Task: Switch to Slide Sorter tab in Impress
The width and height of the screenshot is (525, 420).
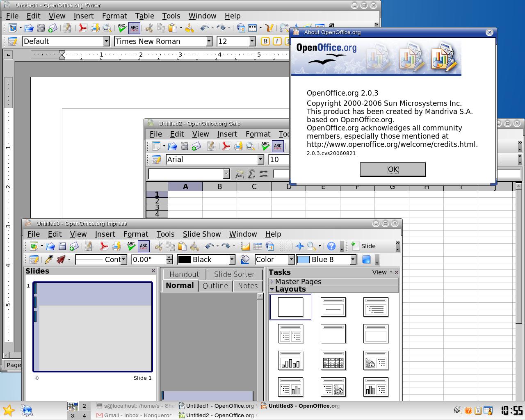Action: tap(234, 274)
